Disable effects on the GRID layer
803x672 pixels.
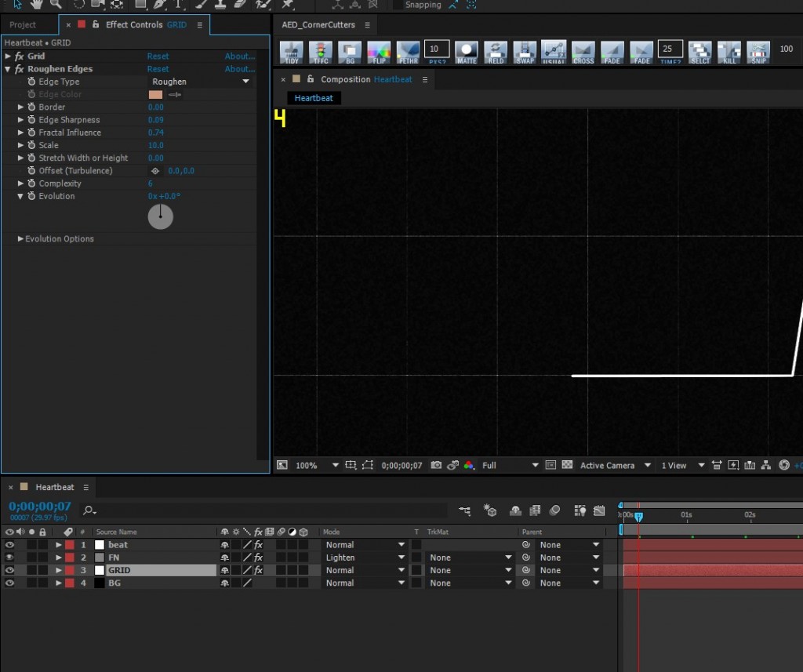click(258, 571)
